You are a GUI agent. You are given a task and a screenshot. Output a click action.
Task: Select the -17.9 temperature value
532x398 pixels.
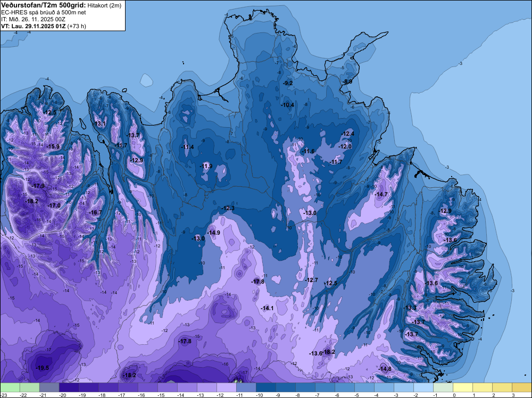tap(38, 186)
